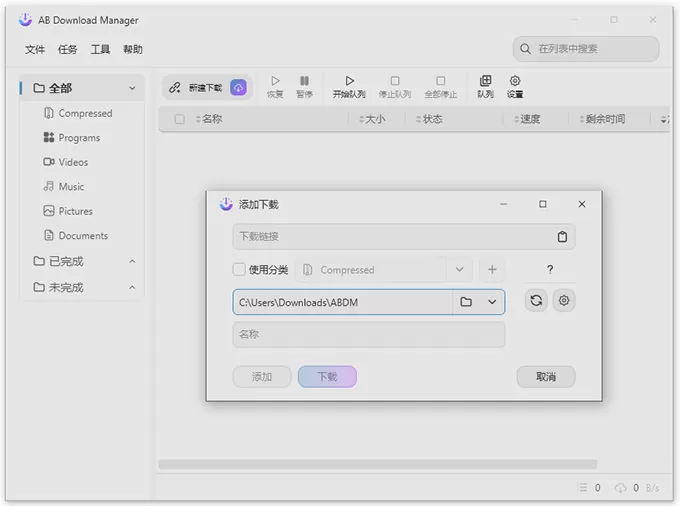Open the 任务 menu

[x=67, y=49]
